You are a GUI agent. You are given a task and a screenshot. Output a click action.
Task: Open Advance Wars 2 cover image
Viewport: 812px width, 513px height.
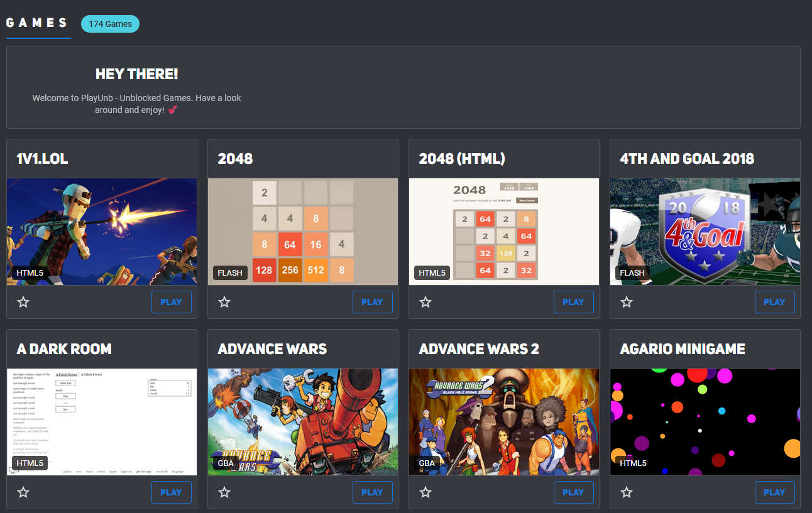click(x=504, y=422)
